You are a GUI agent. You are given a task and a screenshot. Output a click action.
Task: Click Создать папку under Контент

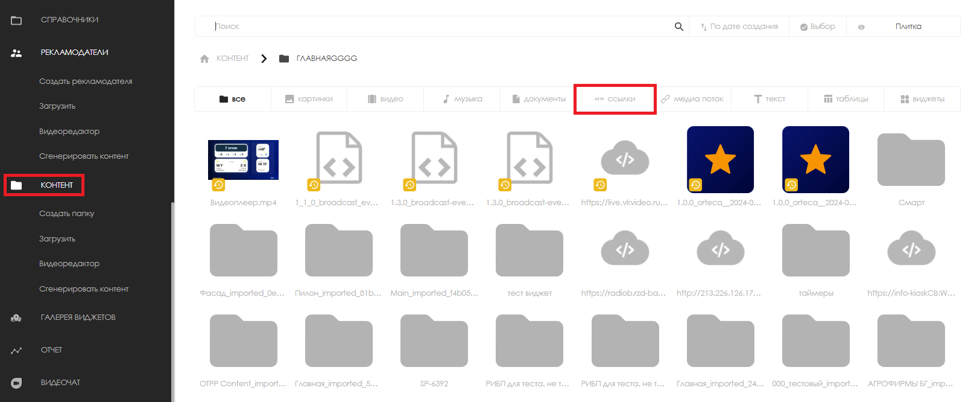tap(66, 214)
